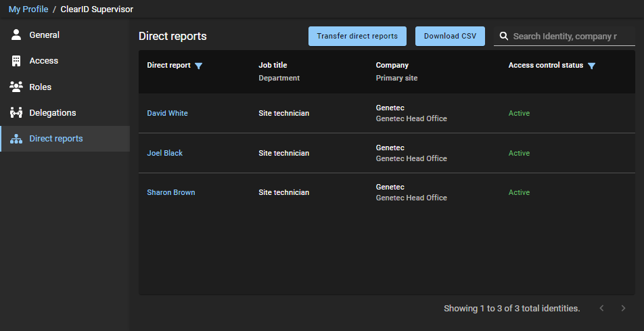
Task: Go to previous page of identities
Action: [601, 309]
